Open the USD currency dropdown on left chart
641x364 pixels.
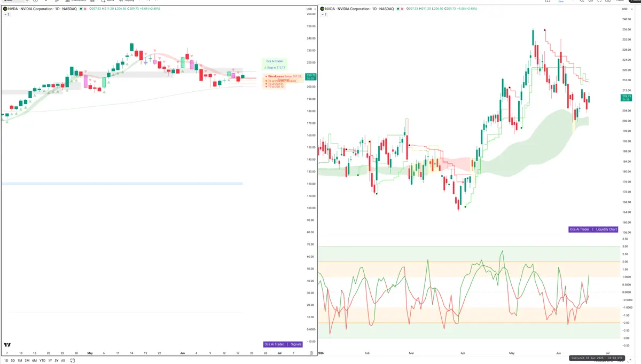click(x=310, y=9)
